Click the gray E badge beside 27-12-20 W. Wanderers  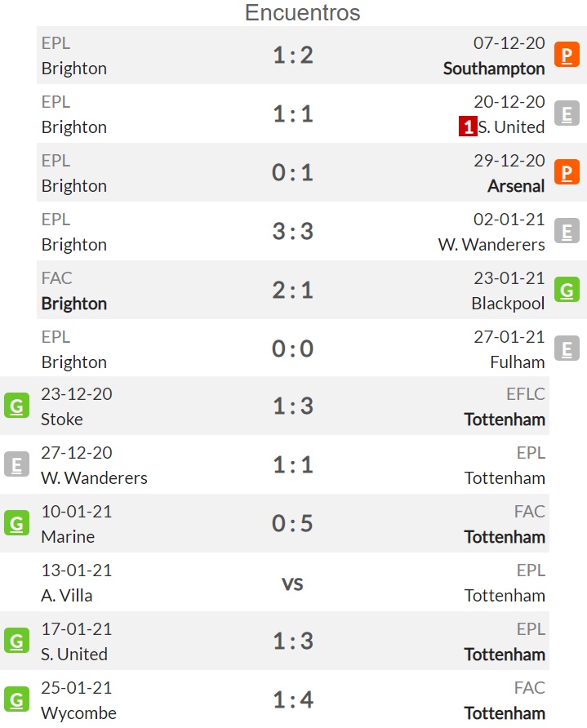(x=16, y=464)
